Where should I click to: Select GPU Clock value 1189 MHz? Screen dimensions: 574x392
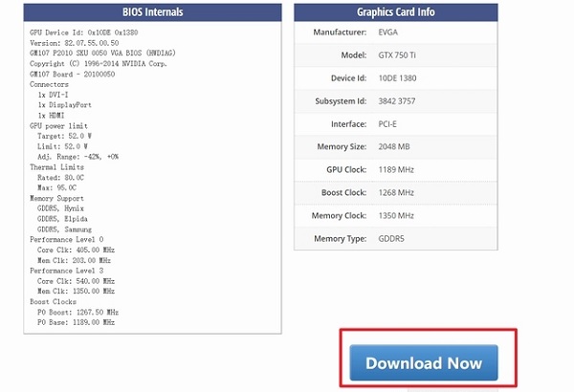396,170
